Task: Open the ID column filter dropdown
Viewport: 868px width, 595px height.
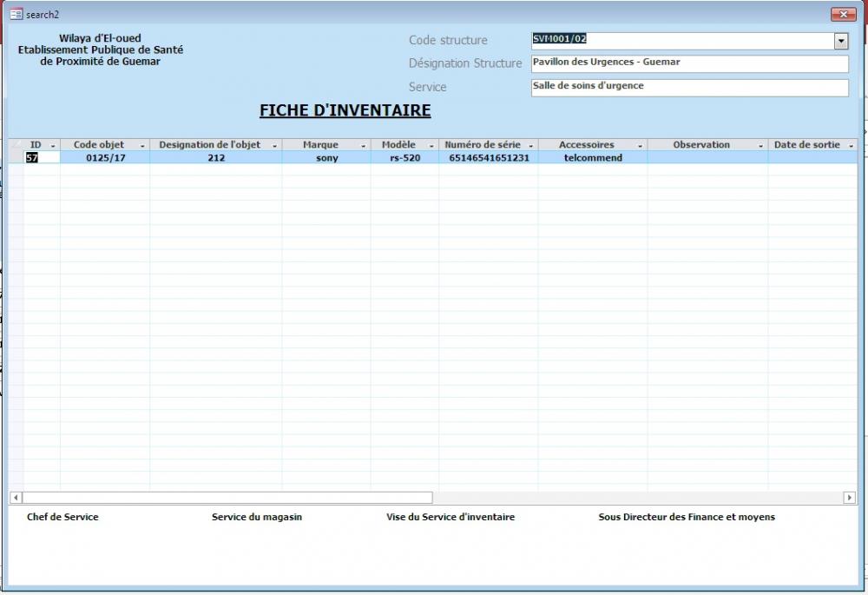Action: pos(53,145)
